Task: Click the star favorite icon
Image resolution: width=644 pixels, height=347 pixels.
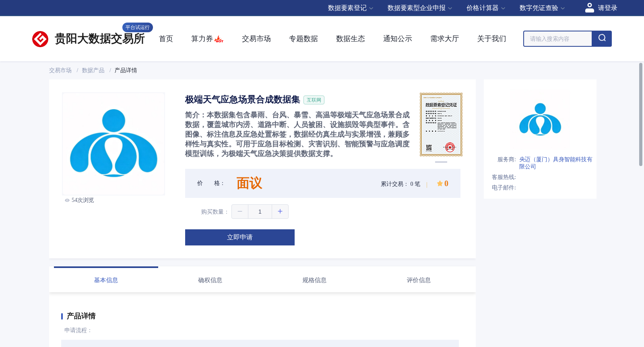Action: [440, 184]
